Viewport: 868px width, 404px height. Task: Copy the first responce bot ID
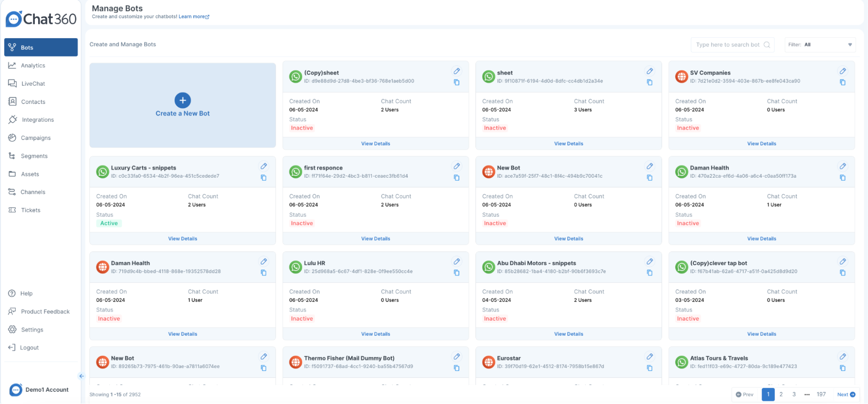456,178
